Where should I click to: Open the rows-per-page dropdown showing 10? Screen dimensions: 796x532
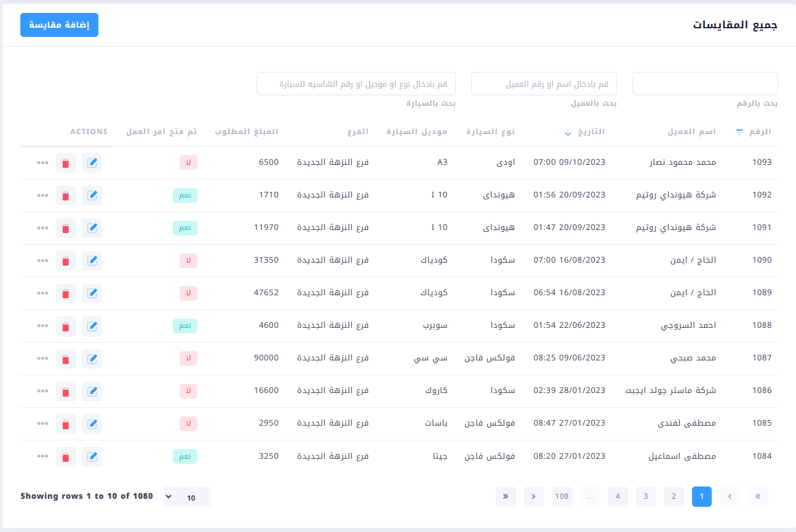(187, 497)
